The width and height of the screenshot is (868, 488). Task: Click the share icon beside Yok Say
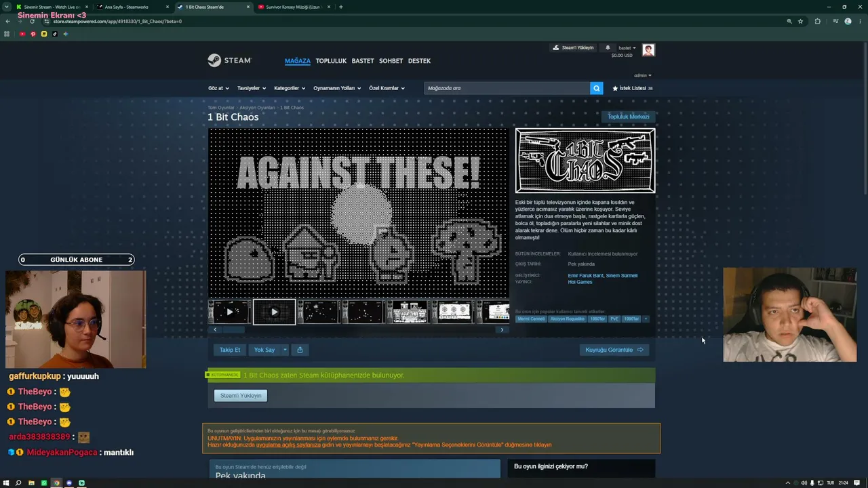(300, 350)
